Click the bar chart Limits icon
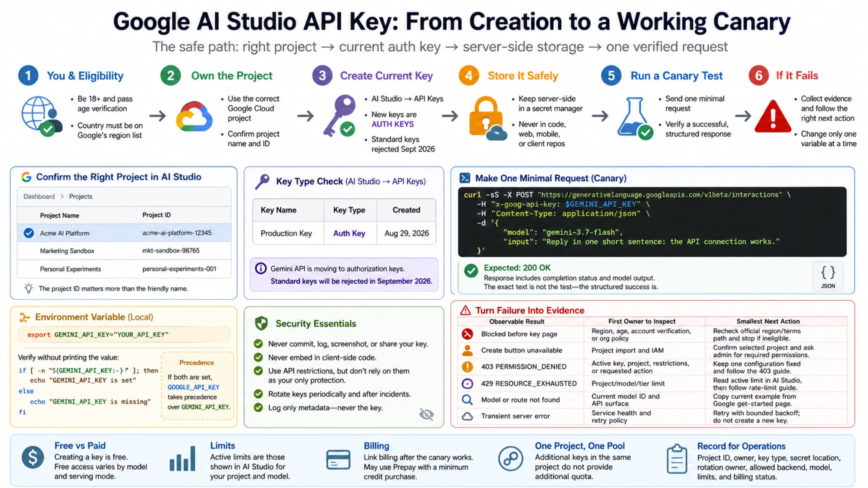The height and width of the screenshot is (488, 868). pos(182,459)
